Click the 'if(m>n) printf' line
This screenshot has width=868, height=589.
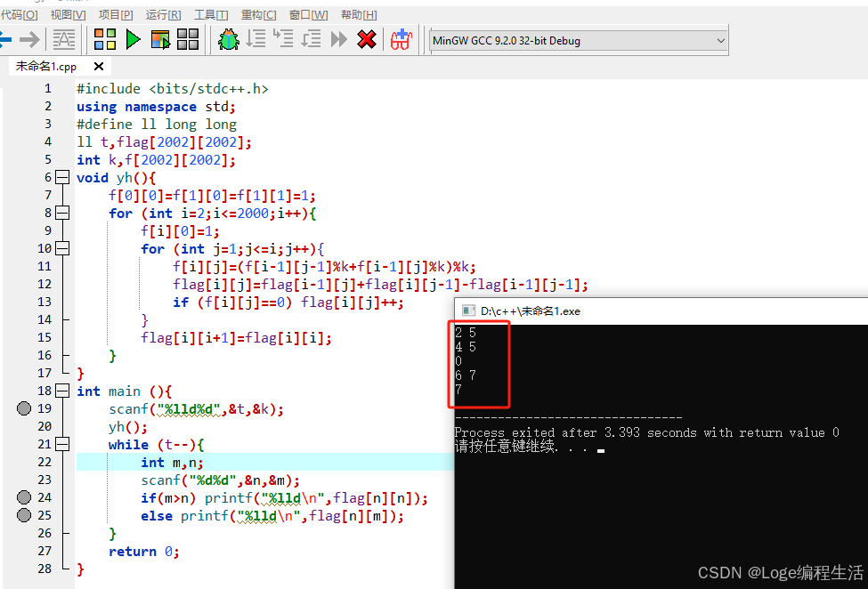click(x=285, y=498)
